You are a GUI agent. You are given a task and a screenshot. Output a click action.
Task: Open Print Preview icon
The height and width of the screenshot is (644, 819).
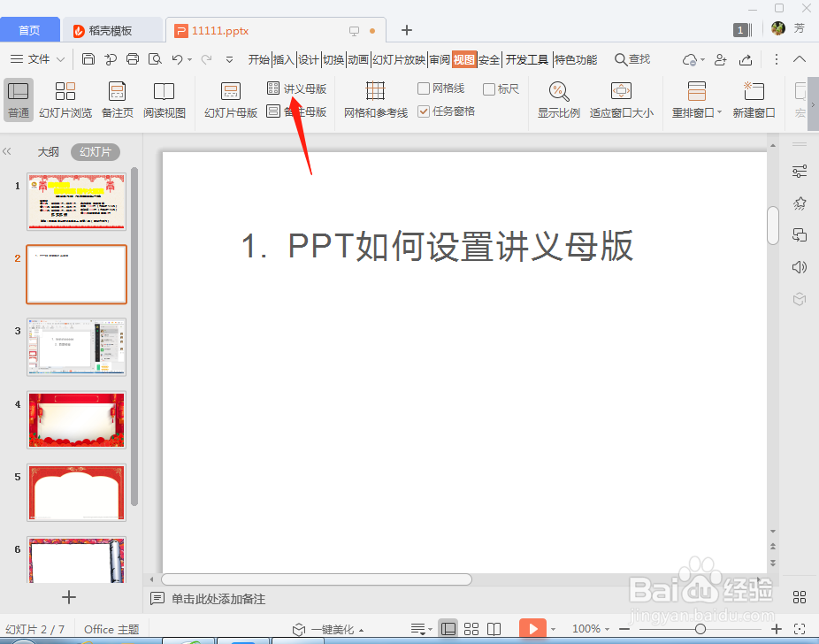155,59
